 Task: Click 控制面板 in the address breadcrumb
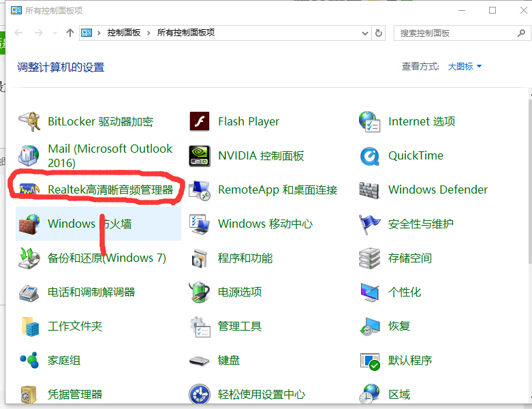coord(124,33)
